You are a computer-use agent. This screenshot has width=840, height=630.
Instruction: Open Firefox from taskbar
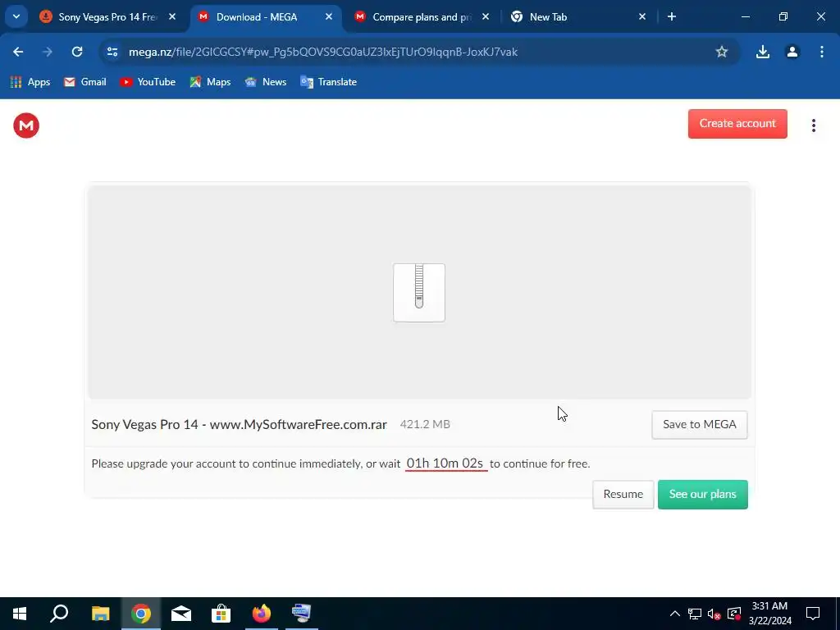click(x=262, y=614)
